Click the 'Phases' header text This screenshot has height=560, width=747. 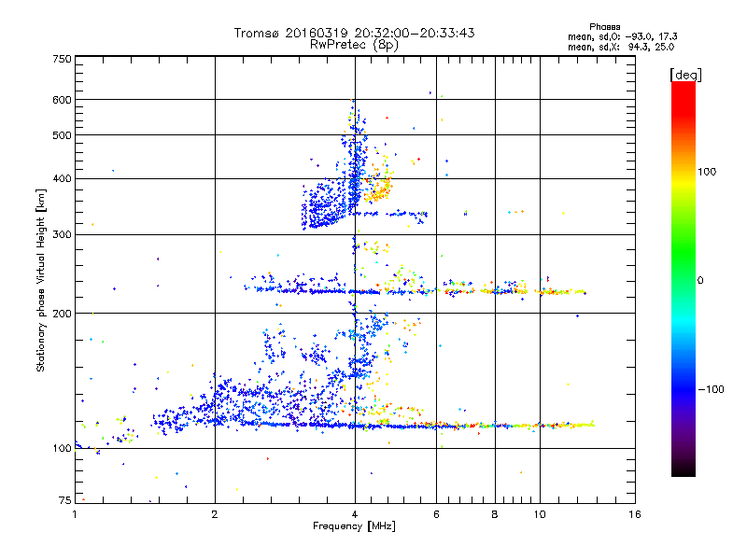pos(604,27)
